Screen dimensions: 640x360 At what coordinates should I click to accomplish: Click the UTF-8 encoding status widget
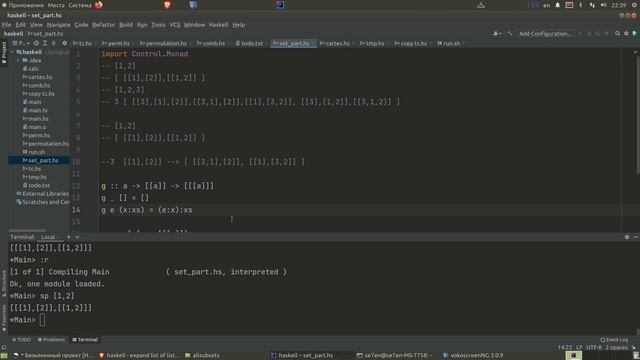point(594,348)
